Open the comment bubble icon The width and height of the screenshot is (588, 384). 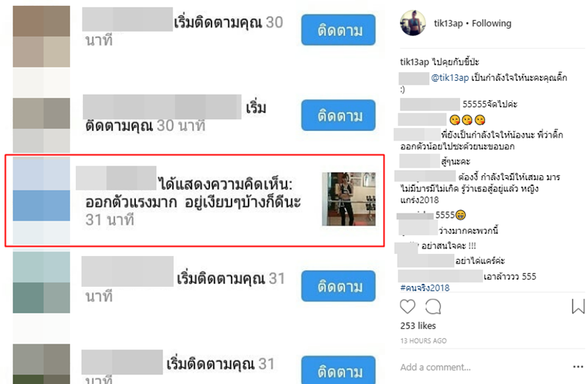[433, 307]
